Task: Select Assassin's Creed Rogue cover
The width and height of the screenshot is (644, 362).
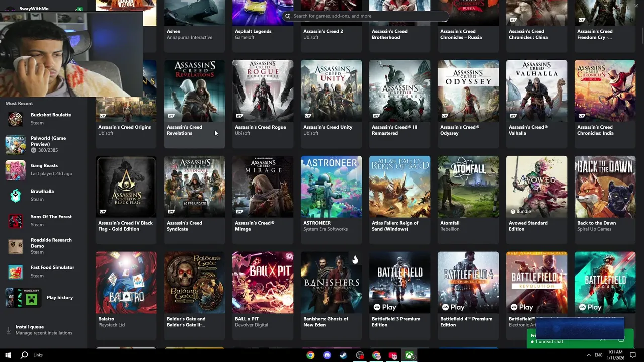Action: [x=263, y=91]
